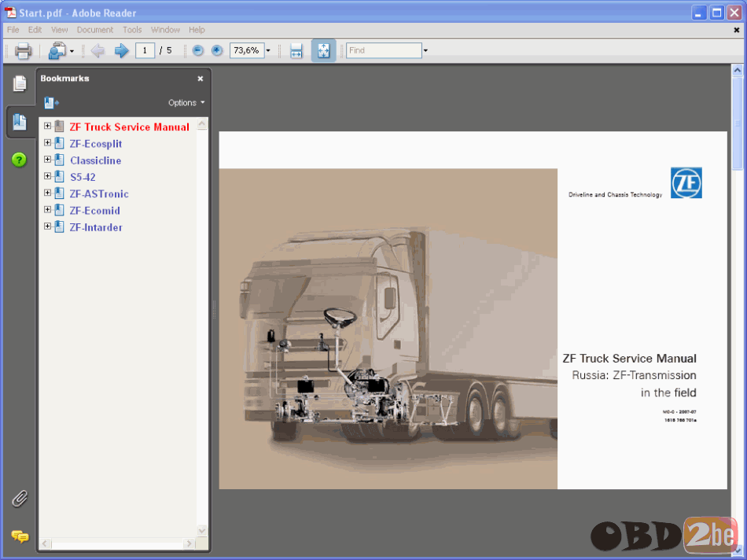This screenshot has width=747, height=560.
Task: Click the bookmarks panel scroll up arrow
Action: click(x=202, y=124)
